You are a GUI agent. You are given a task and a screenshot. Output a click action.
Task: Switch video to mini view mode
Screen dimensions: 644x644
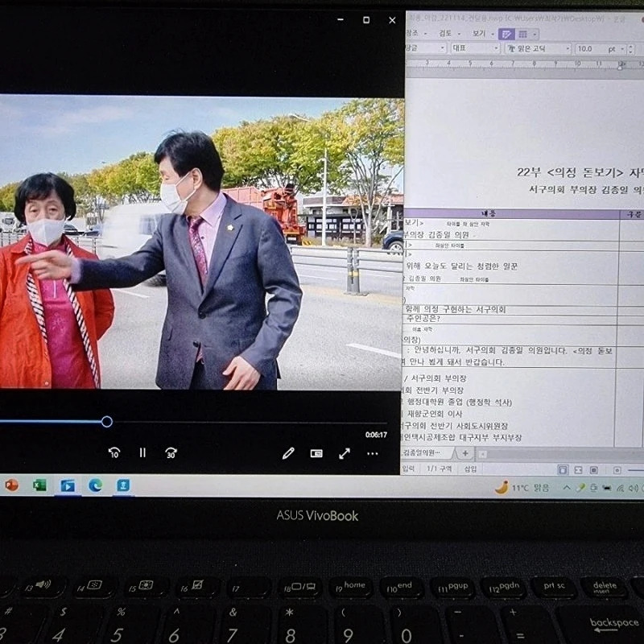pyautogui.click(x=316, y=453)
